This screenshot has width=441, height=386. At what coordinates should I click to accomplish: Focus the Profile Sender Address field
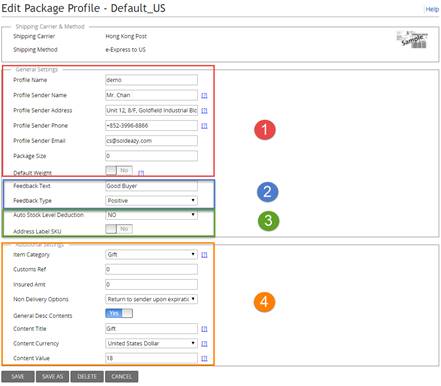[x=151, y=110]
